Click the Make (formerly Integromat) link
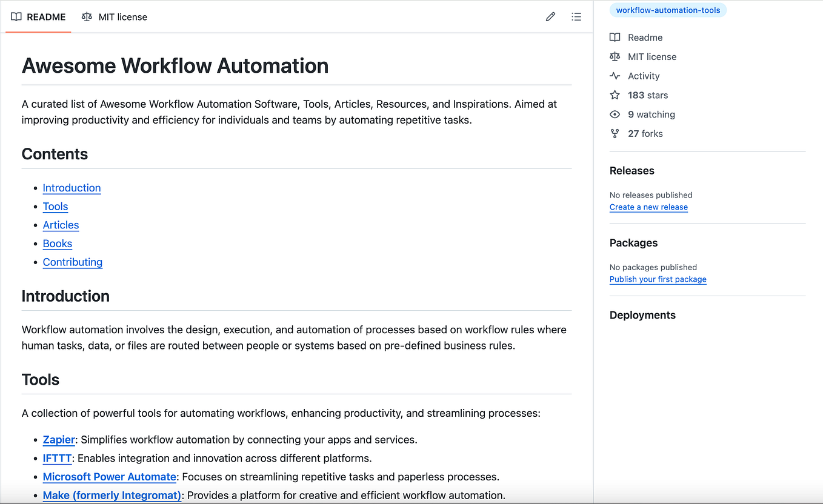This screenshot has height=504, width=823. pyautogui.click(x=112, y=495)
